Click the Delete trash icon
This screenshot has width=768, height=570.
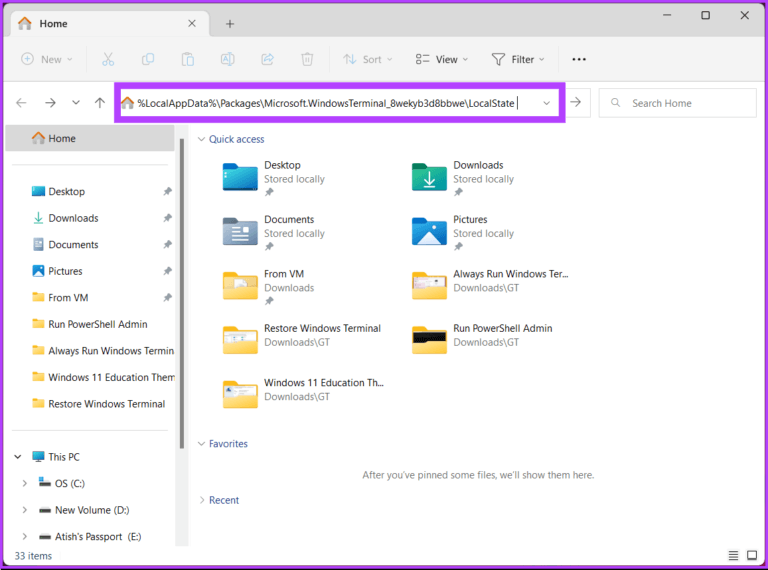[x=307, y=59]
